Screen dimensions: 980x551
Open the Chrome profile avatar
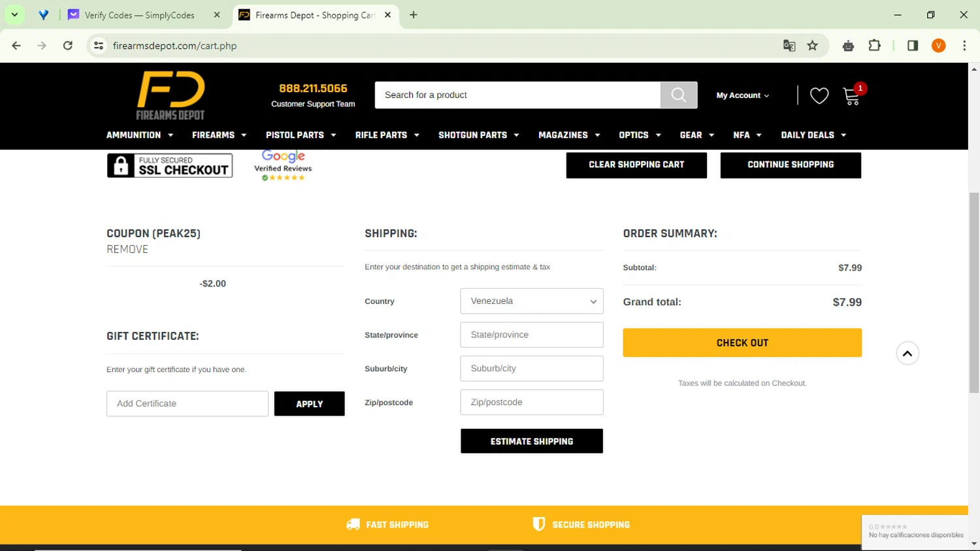[939, 46]
